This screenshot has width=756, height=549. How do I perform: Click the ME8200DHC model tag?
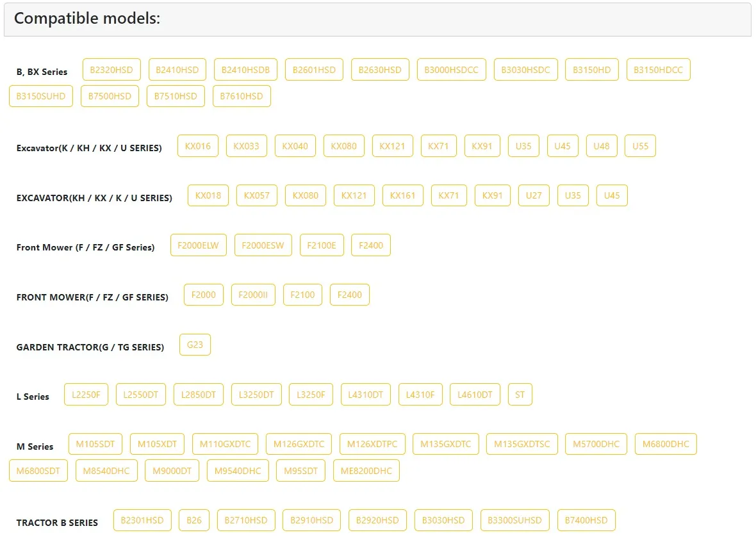tap(366, 471)
